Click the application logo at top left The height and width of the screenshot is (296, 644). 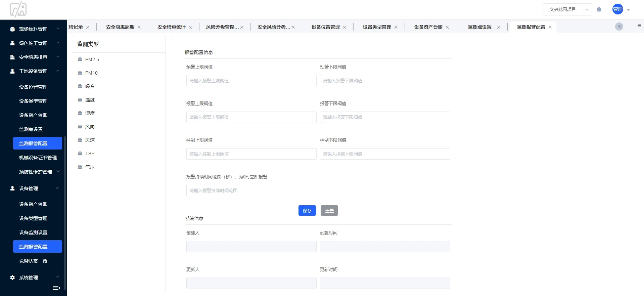[x=18, y=9]
